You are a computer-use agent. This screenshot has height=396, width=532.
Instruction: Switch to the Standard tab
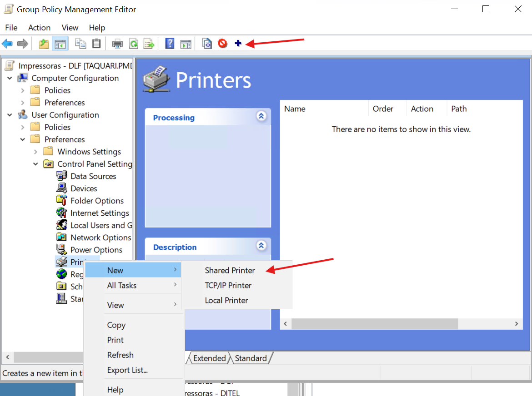pos(251,358)
